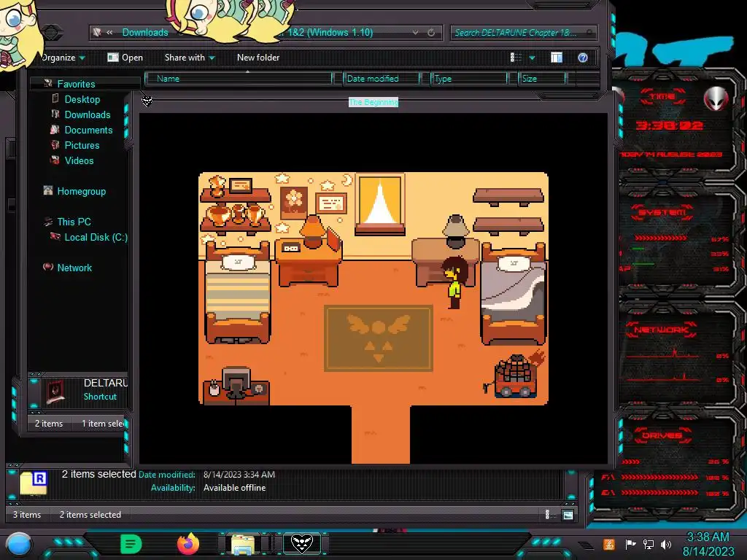The width and height of the screenshot is (747, 560).
Task: Open the taskbar clock showing 3:38 AM
Action: [x=708, y=544]
